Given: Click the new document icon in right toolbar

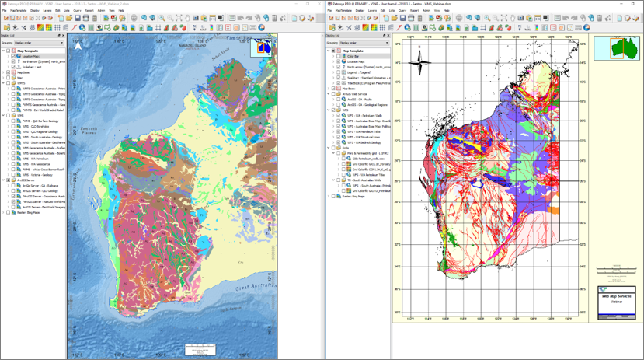Looking at the screenshot, I should coord(386,18).
